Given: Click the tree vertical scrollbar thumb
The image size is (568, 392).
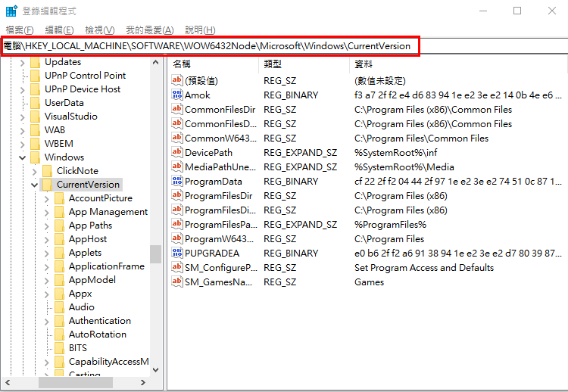Looking at the screenshot, I should coord(156,254).
